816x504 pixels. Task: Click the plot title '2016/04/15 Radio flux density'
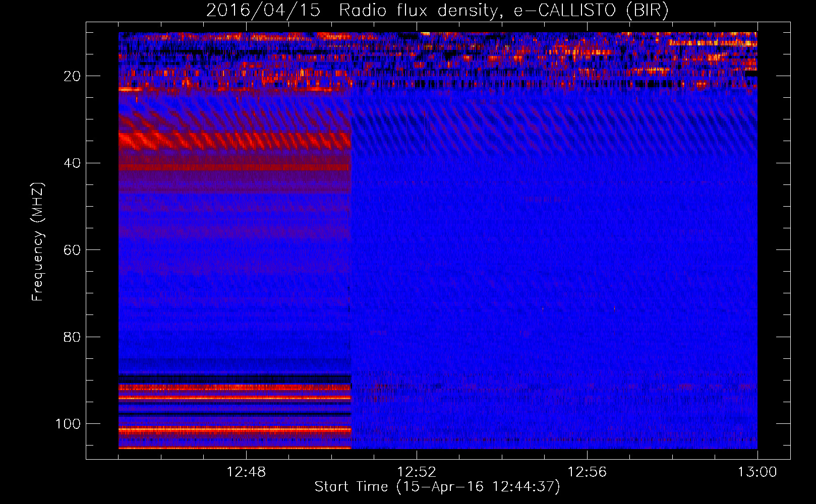pyautogui.click(x=437, y=11)
